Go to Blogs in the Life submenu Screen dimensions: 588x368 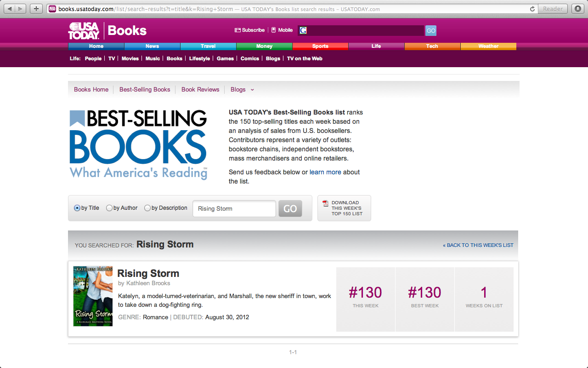(x=273, y=58)
